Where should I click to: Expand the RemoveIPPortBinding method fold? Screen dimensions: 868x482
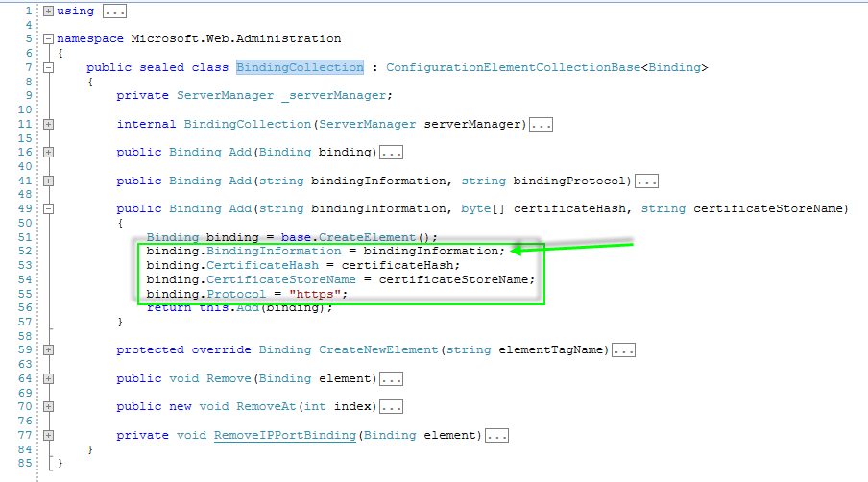point(48,435)
